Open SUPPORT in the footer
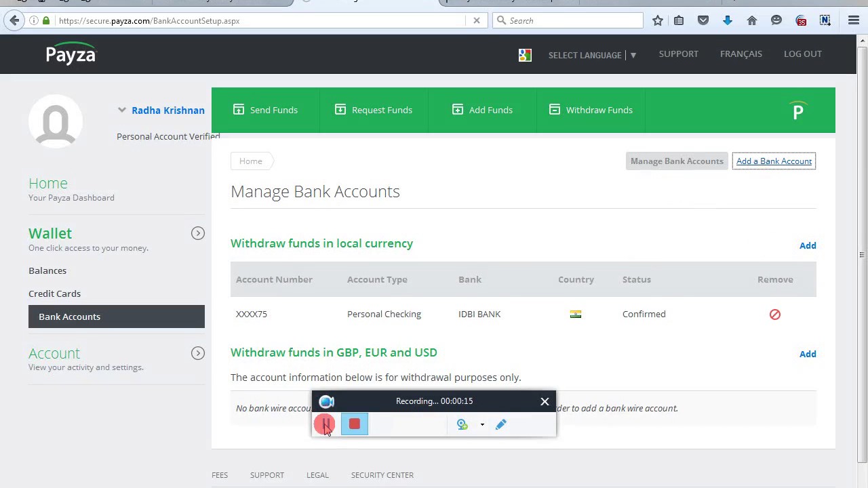 tap(267, 475)
